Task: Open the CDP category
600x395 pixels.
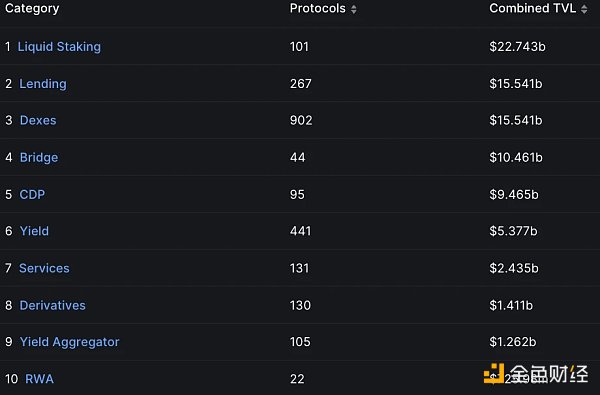Action: 32,194
